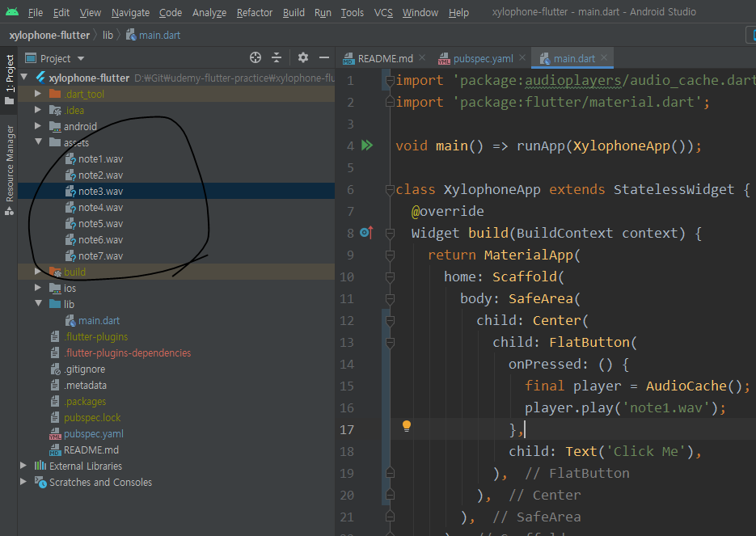Screen dimensions: 756x536
Task: Close the pubspec.yaml editor tab
Action: pos(522,58)
